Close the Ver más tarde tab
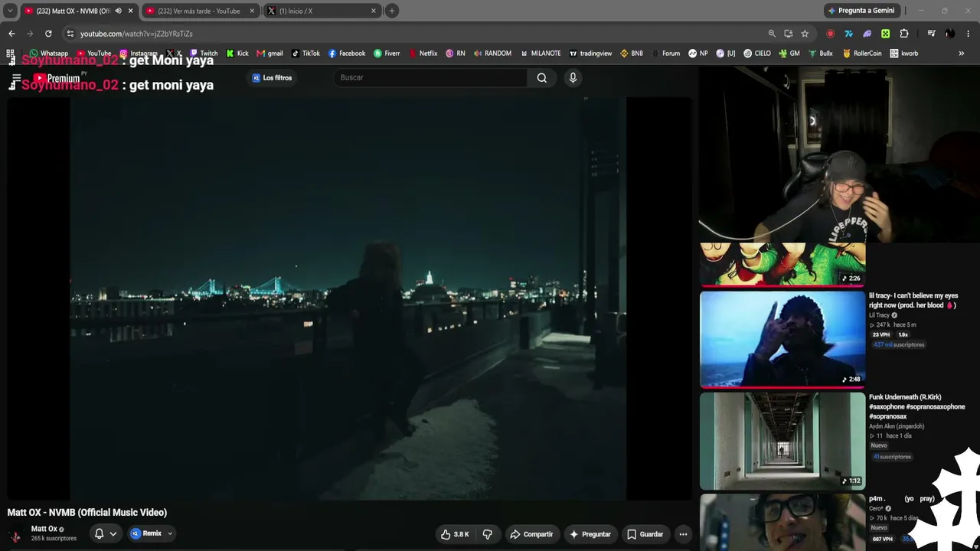 [x=252, y=11]
